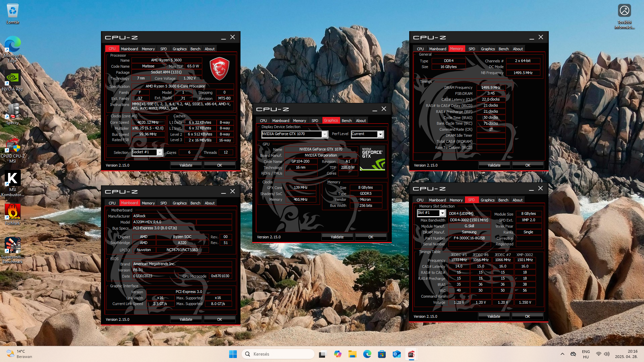Switch to Graphics tab in Memory window
The width and height of the screenshot is (644, 362).
488,49
